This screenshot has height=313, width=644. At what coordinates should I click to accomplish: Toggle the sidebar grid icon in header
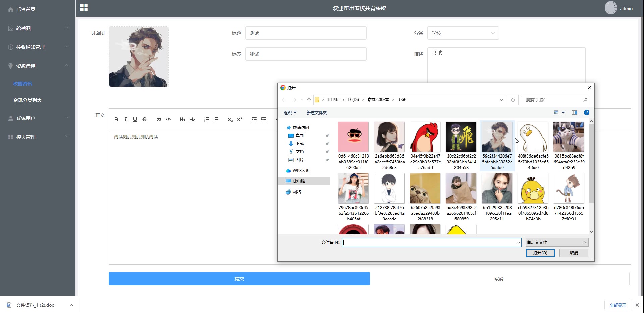[x=84, y=8]
